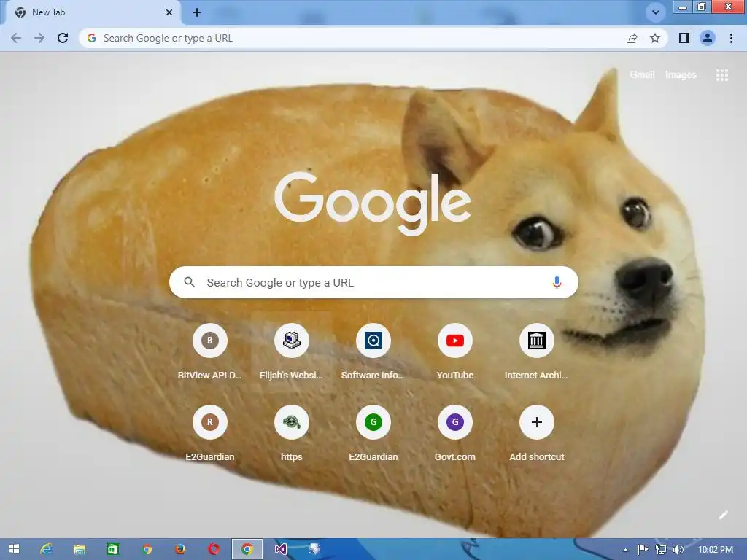747x560 pixels.
Task: Expand the tab search dropdown arrow
Action: [x=656, y=12]
